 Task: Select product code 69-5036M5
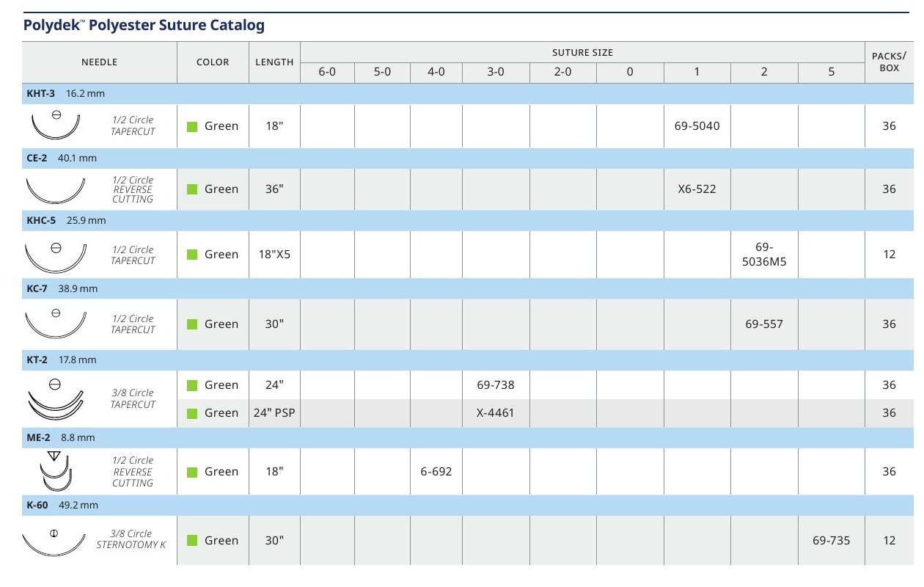[764, 255]
